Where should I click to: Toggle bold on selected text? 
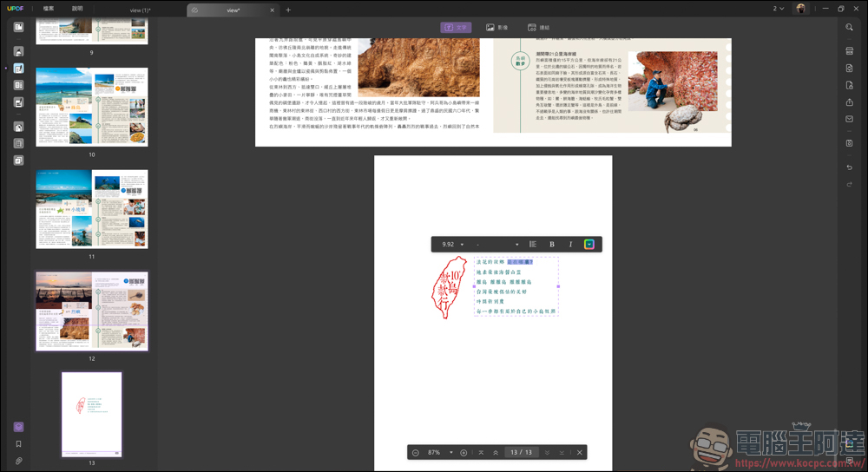tap(552, 244)
